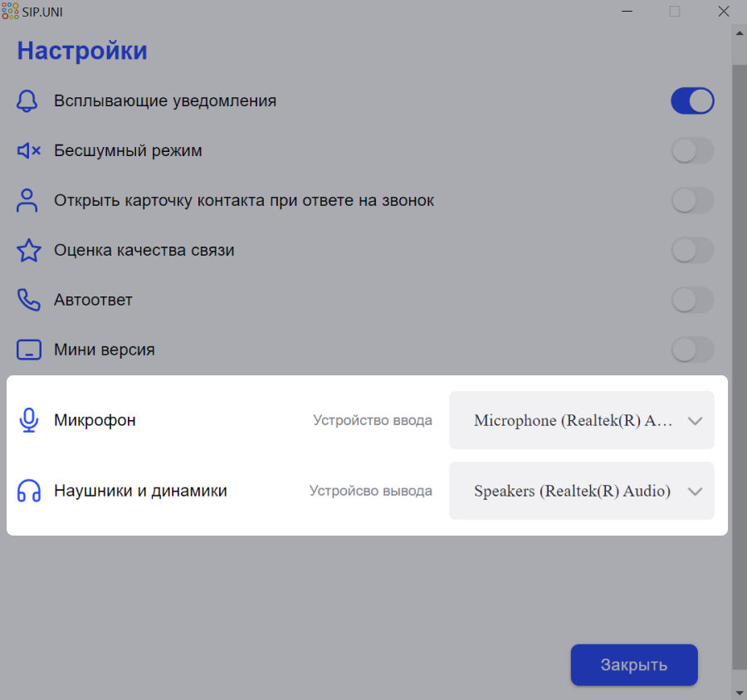Screen dimensions: 747x700
Task: Expand the microphone dropdown chevron arrow
Action: (695, 421)
